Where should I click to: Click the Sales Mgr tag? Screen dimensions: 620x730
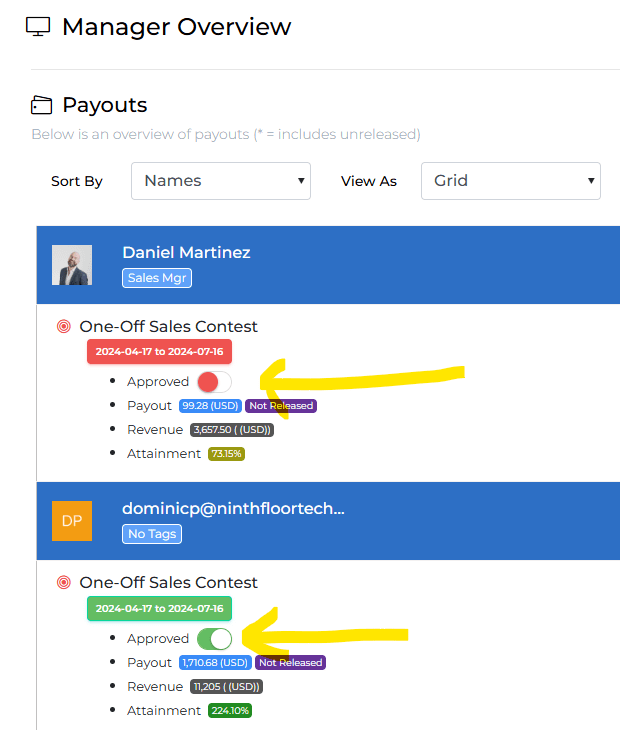pos(157,278)
